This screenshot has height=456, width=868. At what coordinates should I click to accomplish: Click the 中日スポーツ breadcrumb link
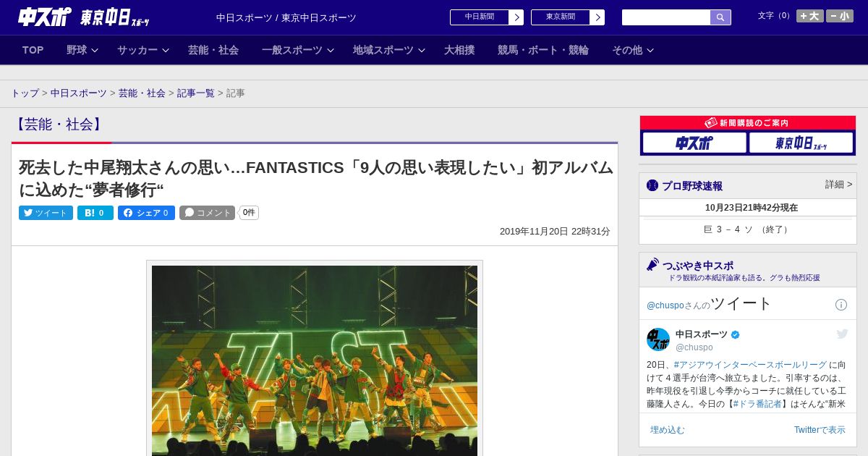point(79,93)
